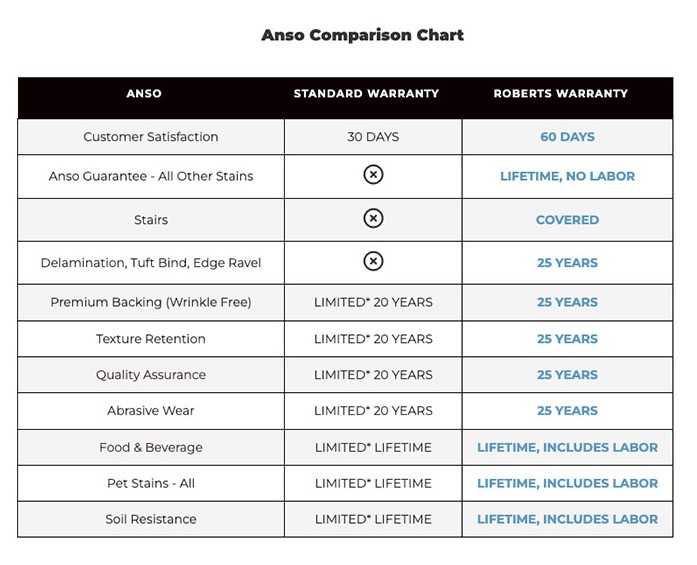Click the X icon in Stairs row

click(x=372, y=219)
